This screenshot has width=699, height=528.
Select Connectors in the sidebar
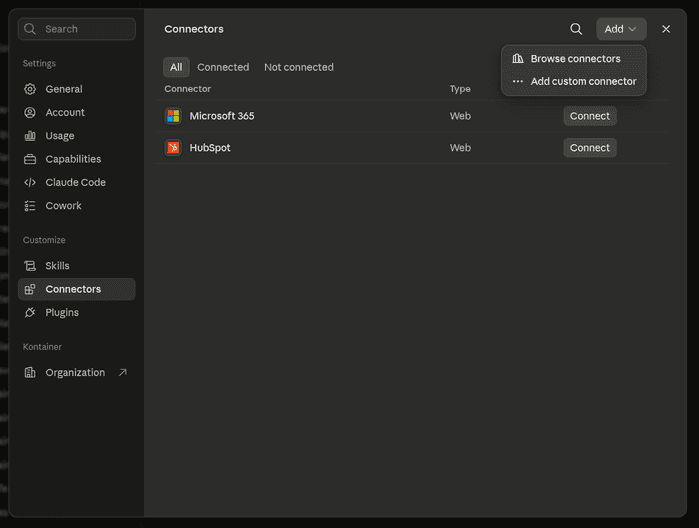coord(77,289)
